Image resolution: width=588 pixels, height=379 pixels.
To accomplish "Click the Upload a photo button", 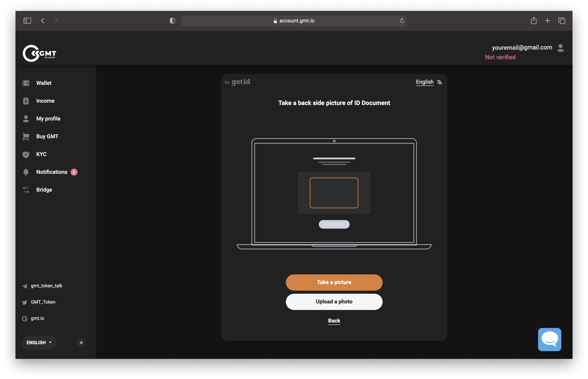I will coord(334,302).
